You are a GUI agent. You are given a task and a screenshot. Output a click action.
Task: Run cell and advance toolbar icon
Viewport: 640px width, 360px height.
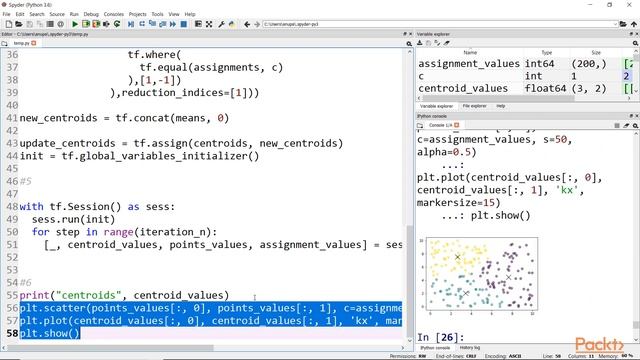click(96, 24)
